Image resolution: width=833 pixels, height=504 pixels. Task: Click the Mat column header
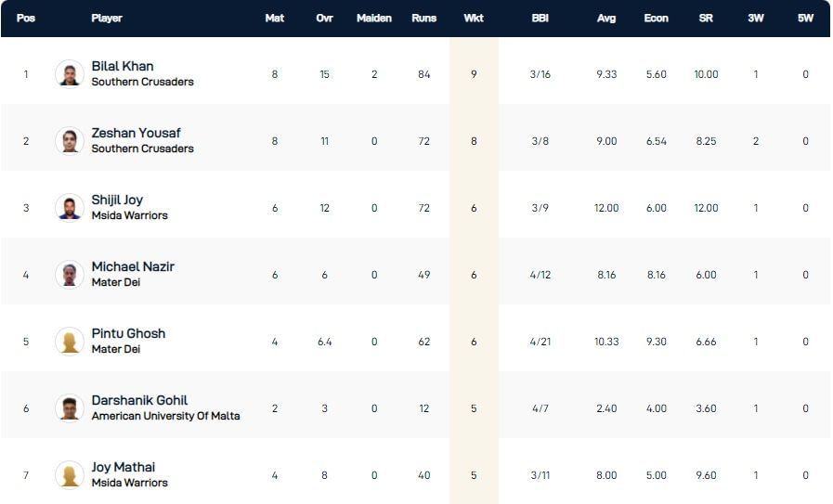pyautogui.click(x=275, y=19)
